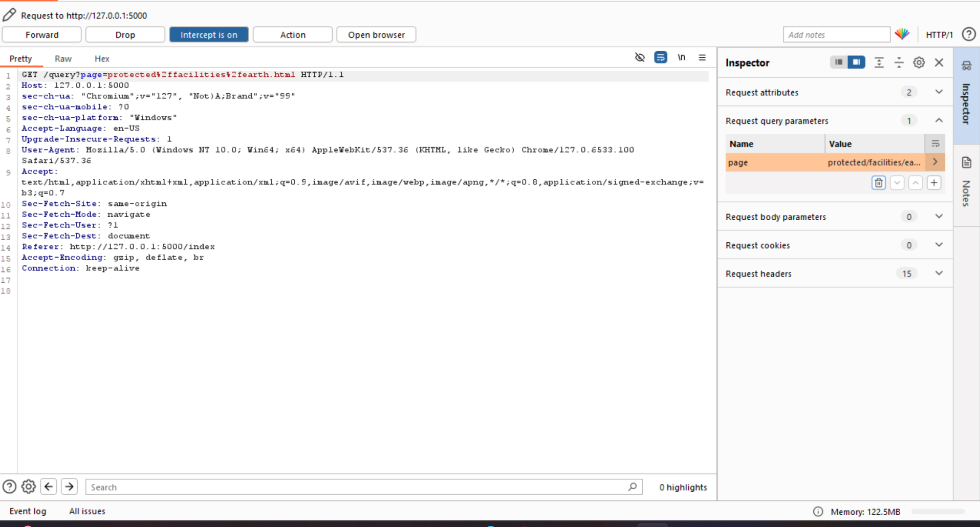Add a new query parameter with plus icon
This screenshot has width=980, height=527.
click(934, 183)
